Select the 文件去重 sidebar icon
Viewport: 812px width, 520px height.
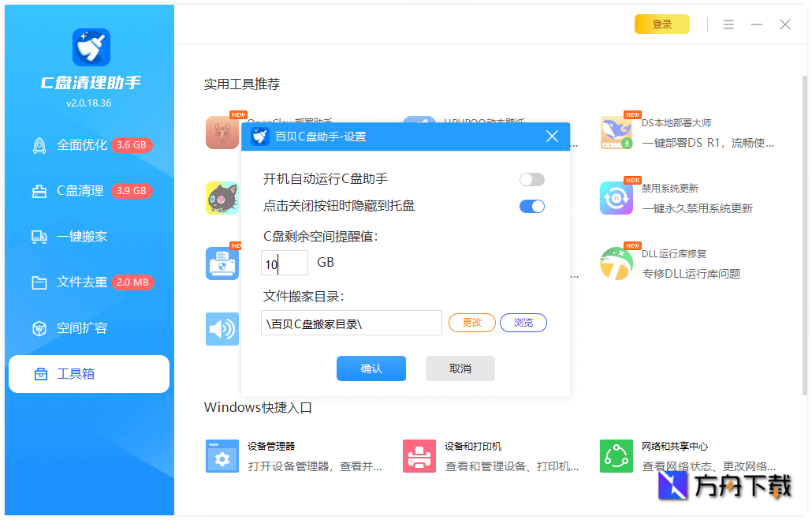pos(39,282)
